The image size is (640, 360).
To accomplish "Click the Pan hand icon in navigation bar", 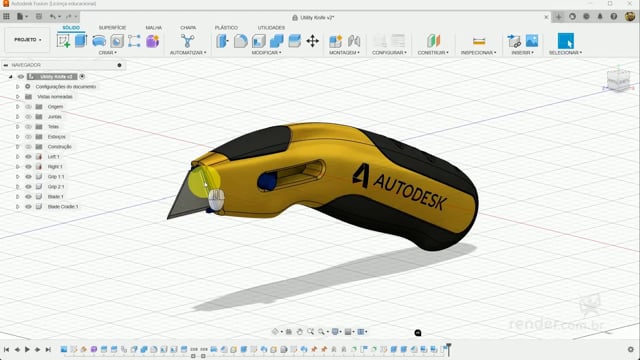I will [300, 332].
